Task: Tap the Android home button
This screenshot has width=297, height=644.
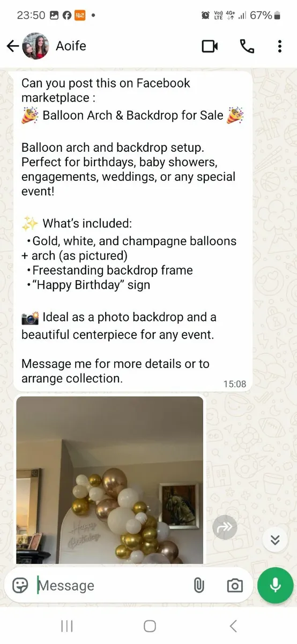Action: point(150,626)
